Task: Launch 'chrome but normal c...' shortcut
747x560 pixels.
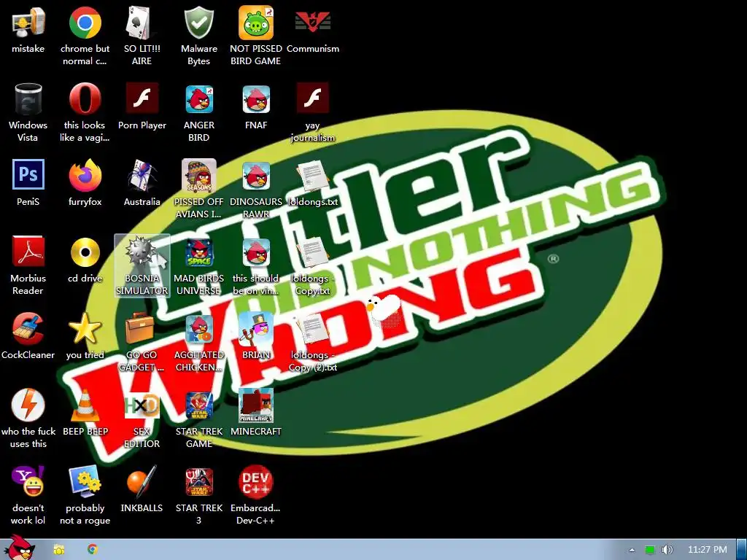Action: click(x=85, y=23)
